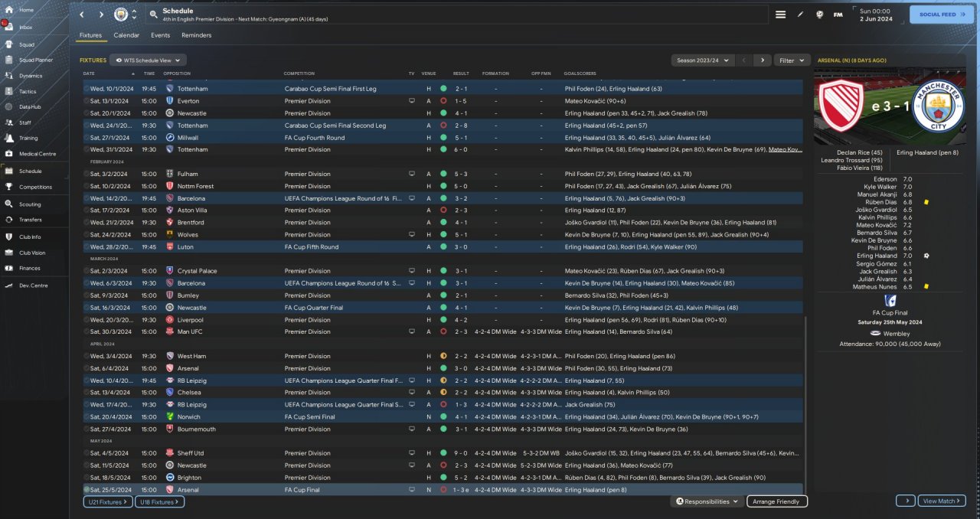The image size is (980, 519).
Task: Select the Arsenal FA Cup Final row radio
Action: (x=87, y=490)
